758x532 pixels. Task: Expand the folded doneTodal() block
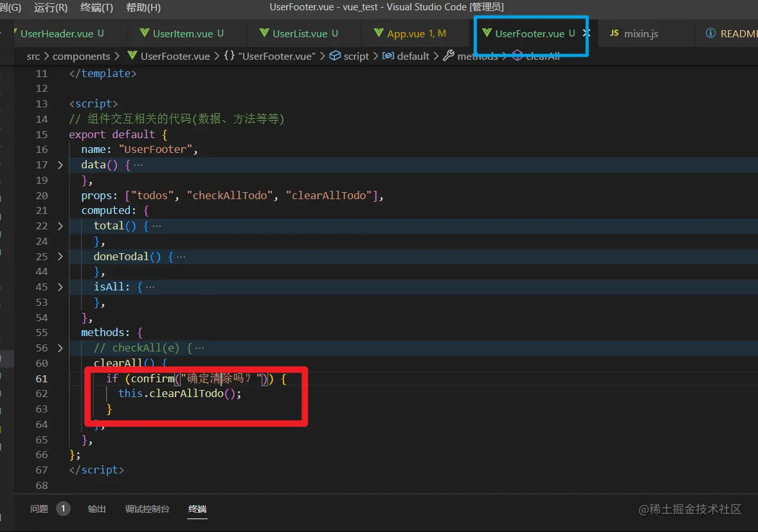pyautogui.click(x=60, y=256)
